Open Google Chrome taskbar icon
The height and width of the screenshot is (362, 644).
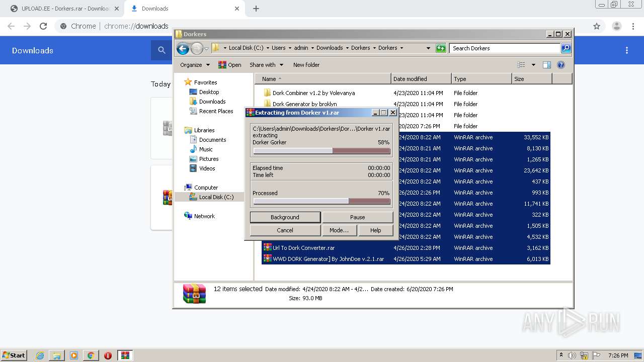point(91,355)
